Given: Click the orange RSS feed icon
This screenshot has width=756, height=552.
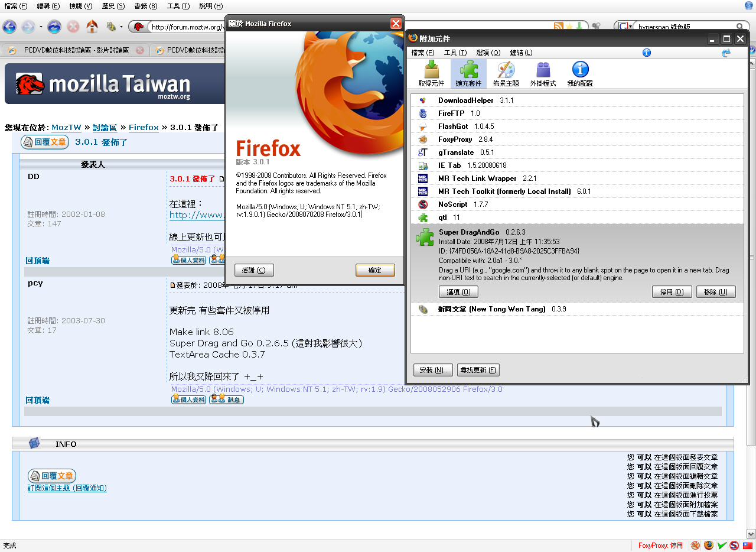Looking at the screenshot, I should (558, 27).
